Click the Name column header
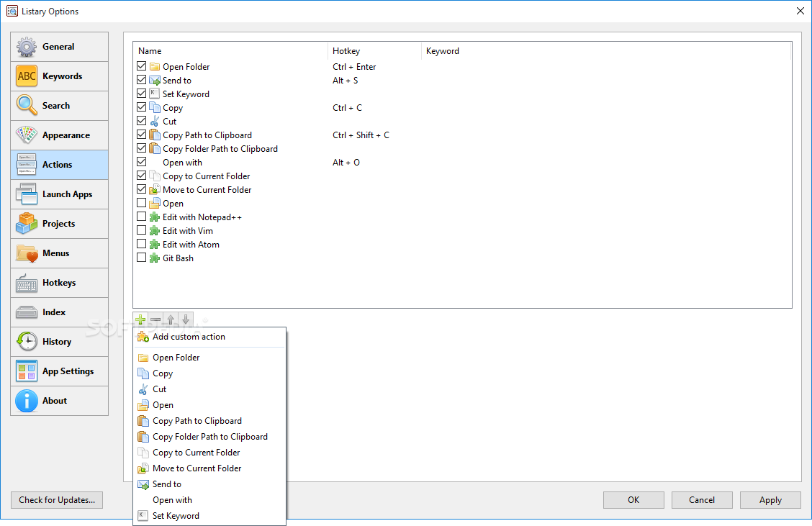The height and width of the screenshot is (526, 812). click(230, 51)
